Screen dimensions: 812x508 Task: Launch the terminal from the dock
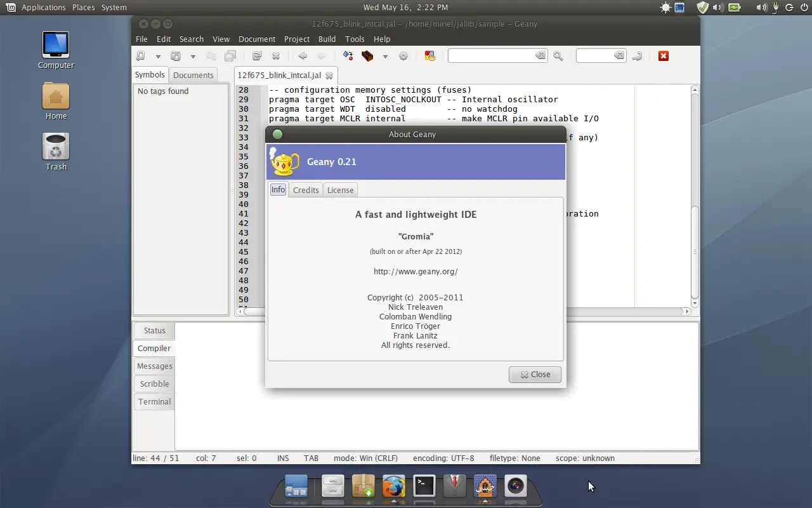(424, 486)
